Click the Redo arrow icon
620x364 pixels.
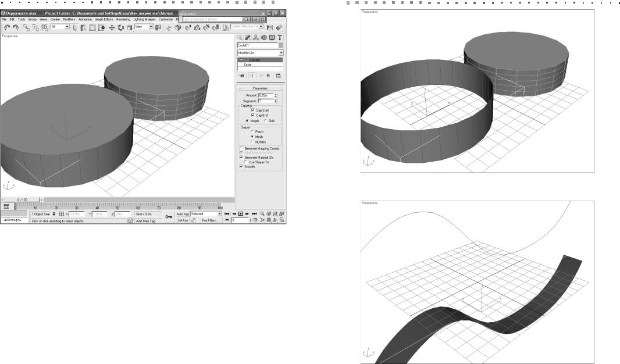click(x=16, y=27)
